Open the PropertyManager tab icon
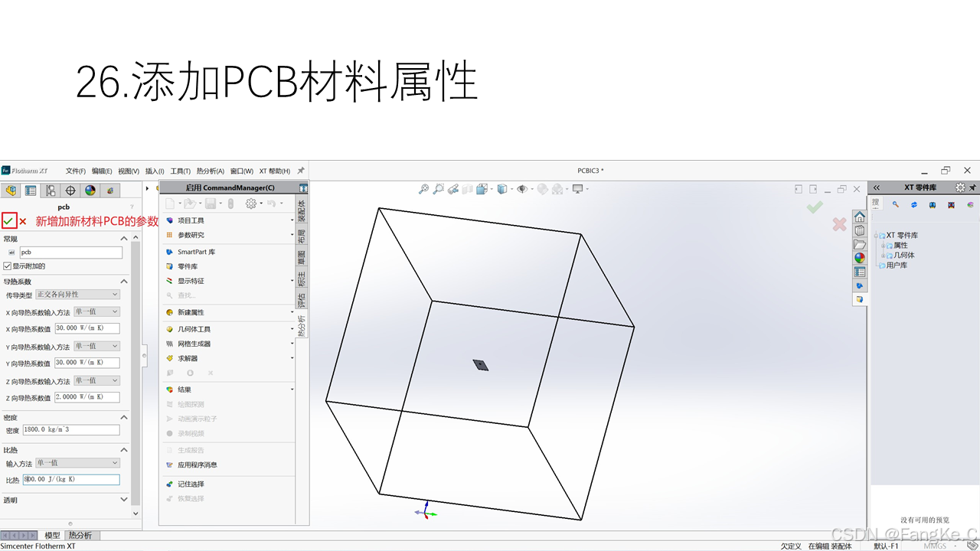Screen dimensions: 980x551 coord(31,191)
